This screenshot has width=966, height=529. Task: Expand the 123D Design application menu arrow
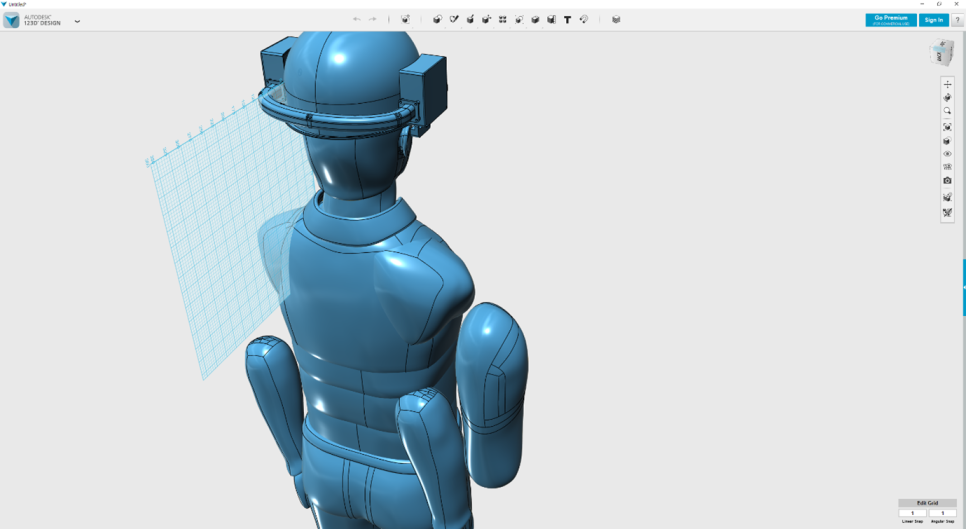[77, 21]
